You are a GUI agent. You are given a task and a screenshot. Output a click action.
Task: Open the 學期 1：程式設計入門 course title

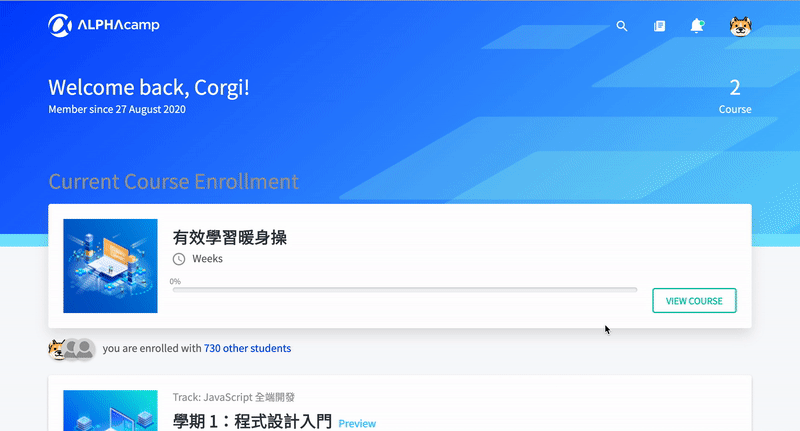[x=252, y=422]
